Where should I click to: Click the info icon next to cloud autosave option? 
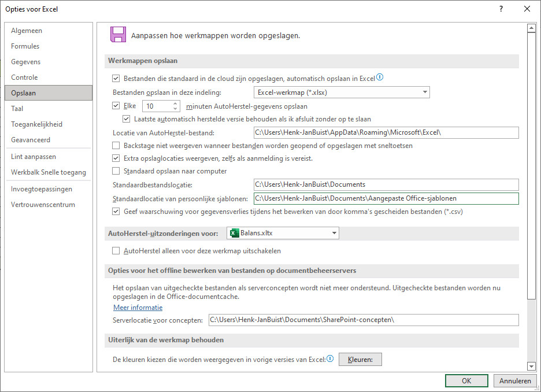pyautogui.click(x=380, y=76)
